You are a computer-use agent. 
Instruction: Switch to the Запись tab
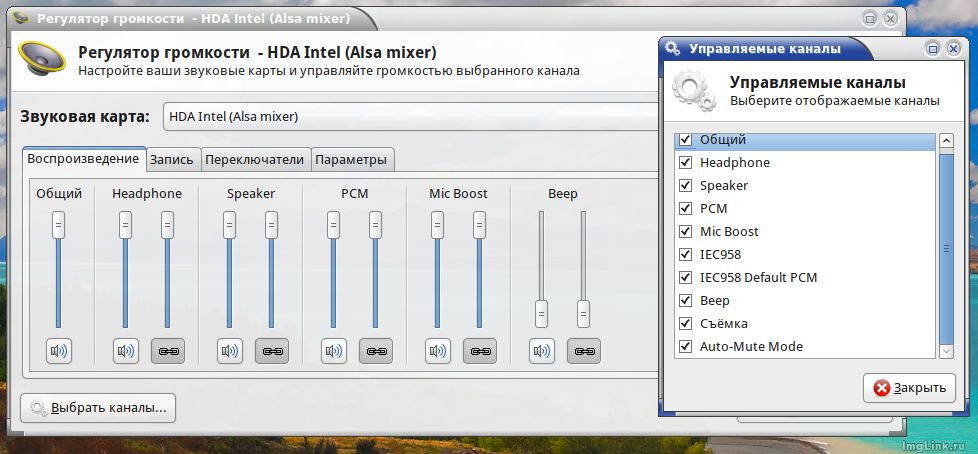click(172, 160)
